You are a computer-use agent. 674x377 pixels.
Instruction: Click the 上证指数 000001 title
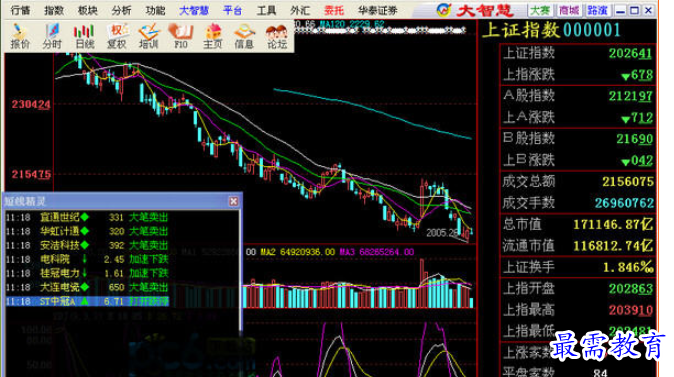point(551,31)
